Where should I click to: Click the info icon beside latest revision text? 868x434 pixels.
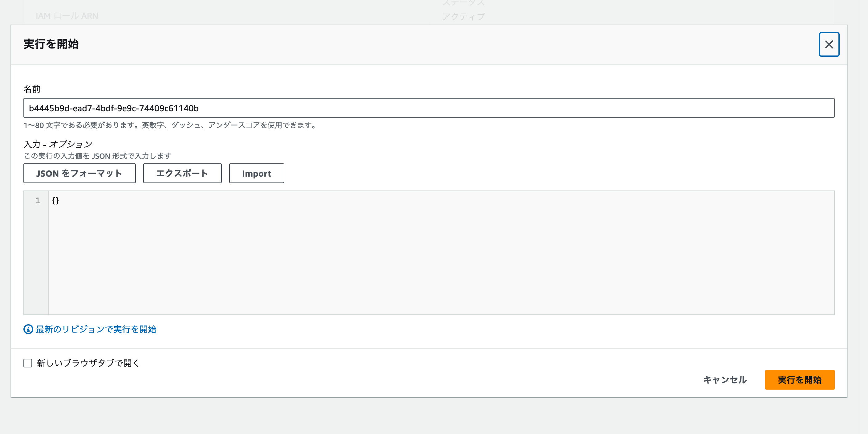(x=28, y=329)
